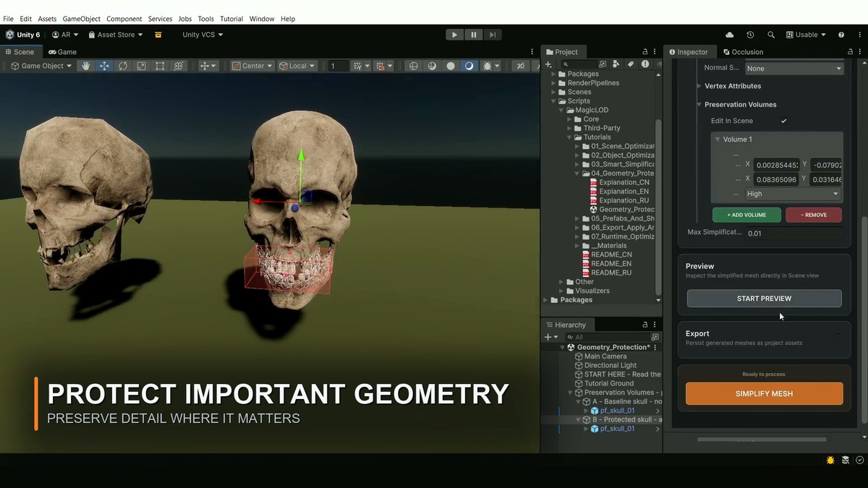
Task: Open the Undo History clock icon
Action: tap(750, 35)
